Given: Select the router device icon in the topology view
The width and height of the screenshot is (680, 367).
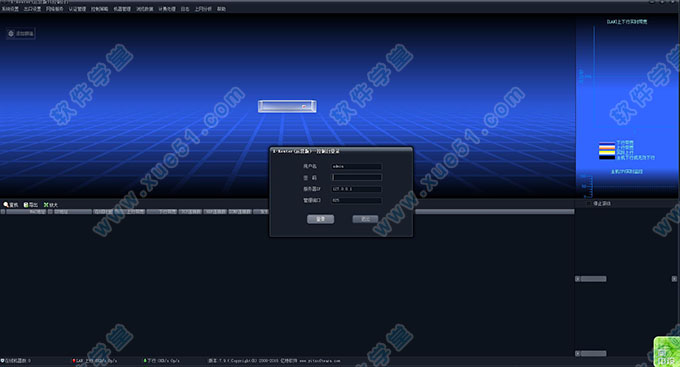Looking at the screenshot, I should pos(287,106).
